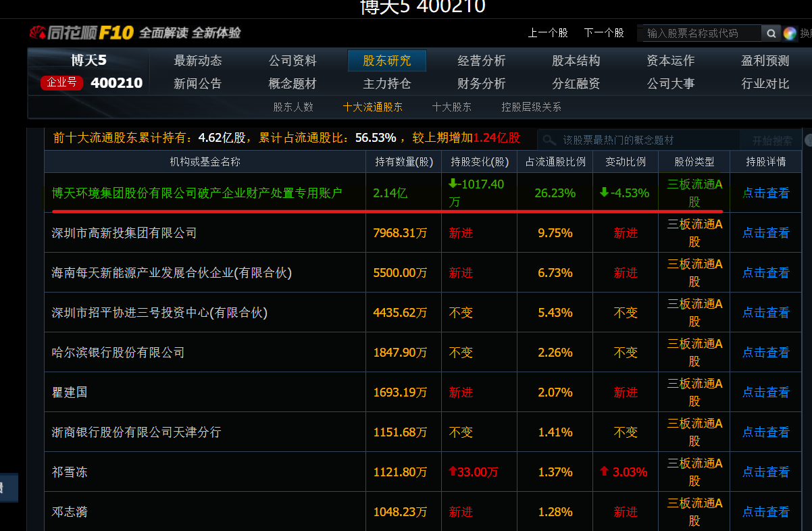Image resolution: width=812 pixels, height=531 pixels.
Task: Click shareholder name 邓志漪
Action: click(x=70, y=512)
